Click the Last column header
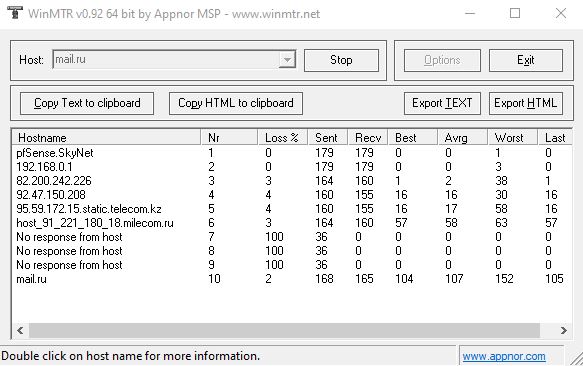This screenshot has width=583, height=366. click(555, 138)
